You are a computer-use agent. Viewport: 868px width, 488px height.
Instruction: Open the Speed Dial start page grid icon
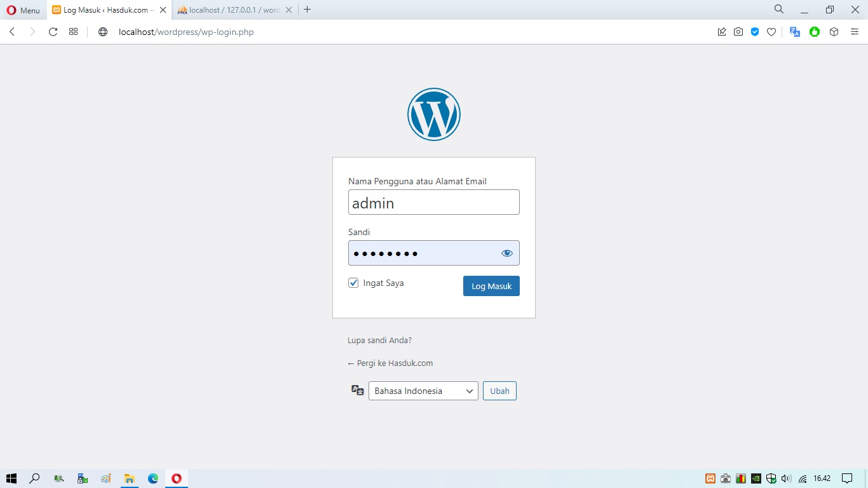(74, 32)
